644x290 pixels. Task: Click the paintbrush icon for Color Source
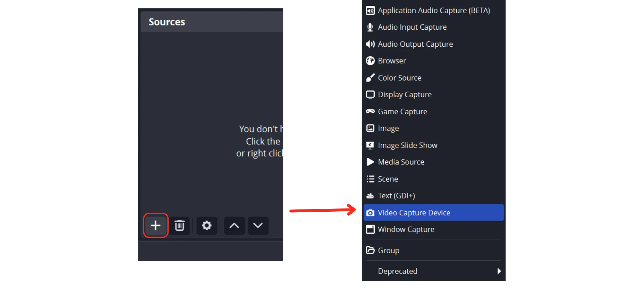[370, 78]
